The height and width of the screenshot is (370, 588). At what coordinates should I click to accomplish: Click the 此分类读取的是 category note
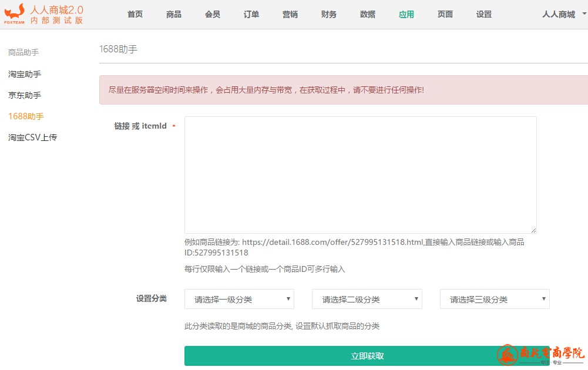tap(282, 326)
